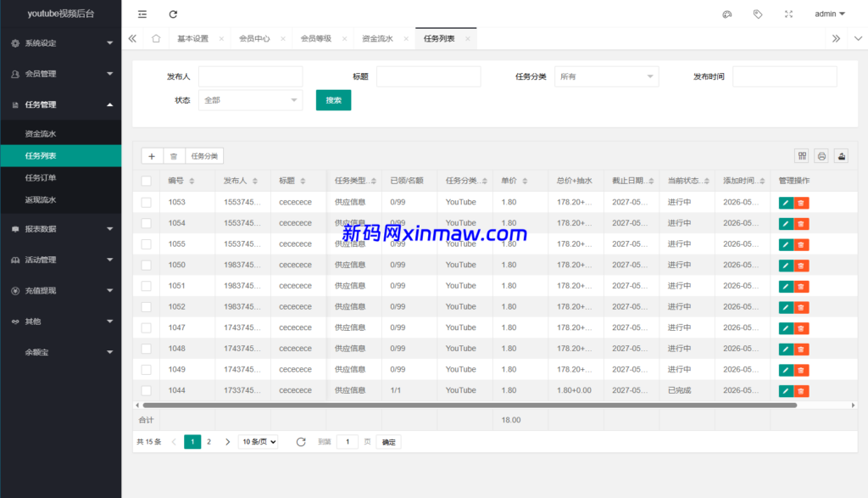Edit task 1052 with green pencil icon
The height and width of the screenshot is (498, 868).
point(786,307)
